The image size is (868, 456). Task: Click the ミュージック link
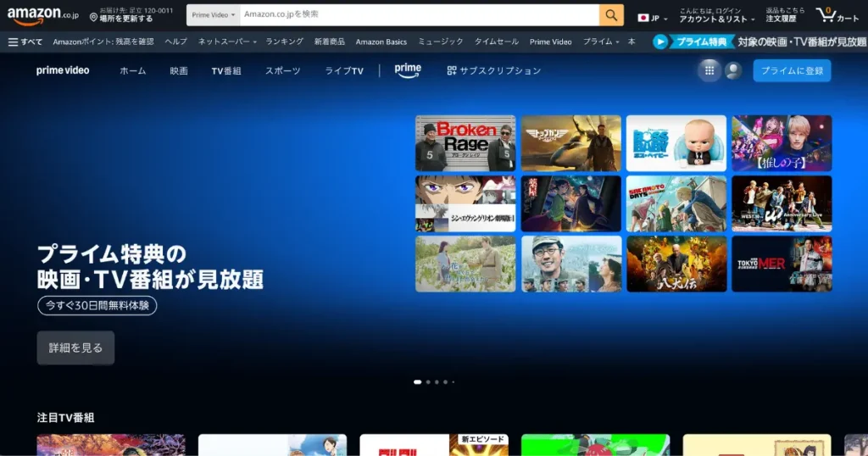(x=440, y=42)
